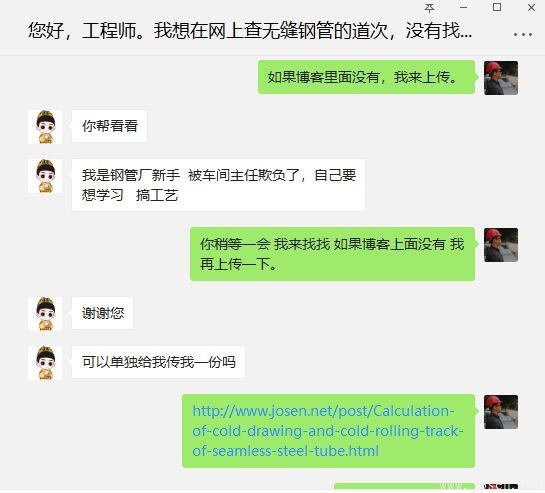Open the josen.net cold-drawing calculation link

328,431
